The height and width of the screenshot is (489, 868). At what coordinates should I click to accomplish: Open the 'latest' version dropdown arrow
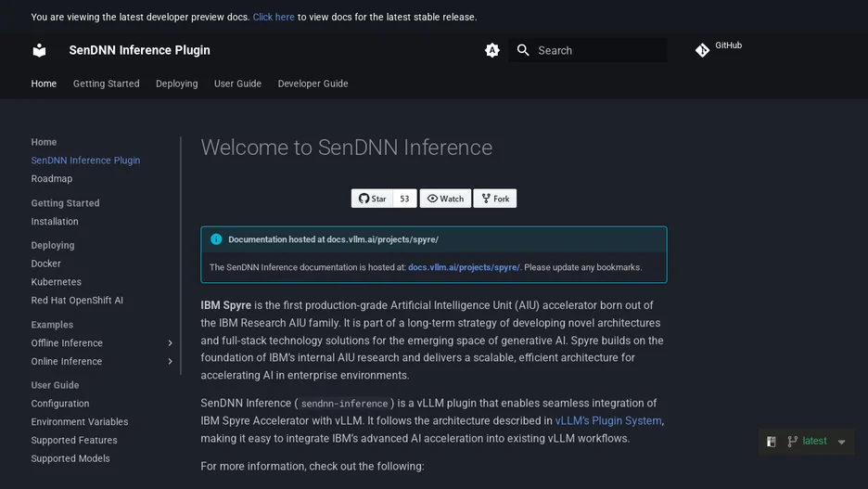point(841,442)
